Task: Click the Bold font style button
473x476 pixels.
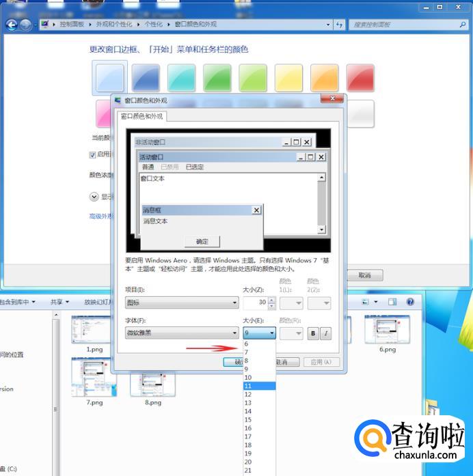Action: [313, 333]
